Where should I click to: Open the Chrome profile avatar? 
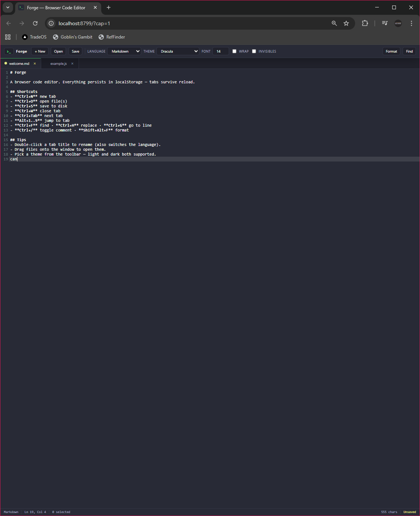point(398,23)
